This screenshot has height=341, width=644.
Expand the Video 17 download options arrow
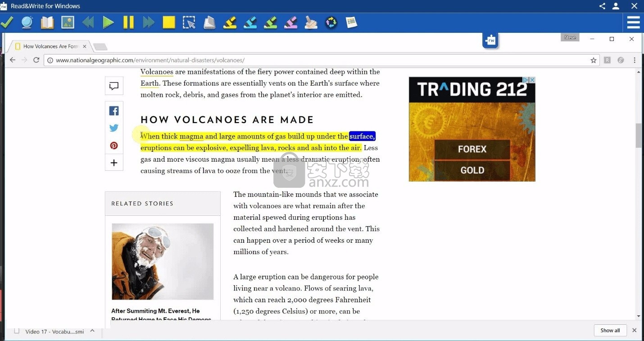(92, 331)
